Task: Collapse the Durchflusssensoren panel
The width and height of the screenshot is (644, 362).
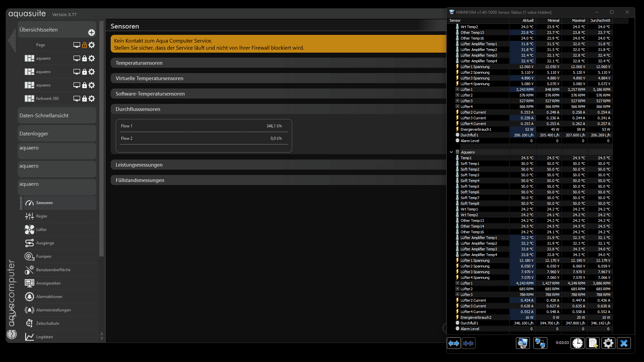Action: [x=278, y=109]
